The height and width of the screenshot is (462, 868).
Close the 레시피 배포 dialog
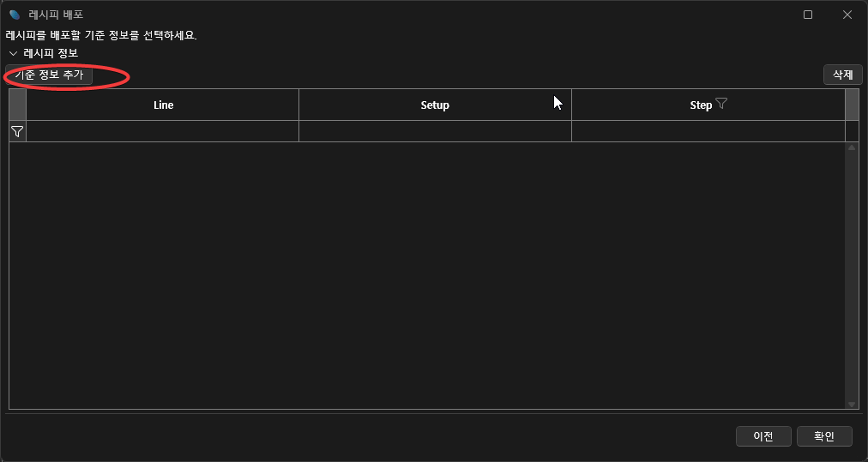point(847,15)
